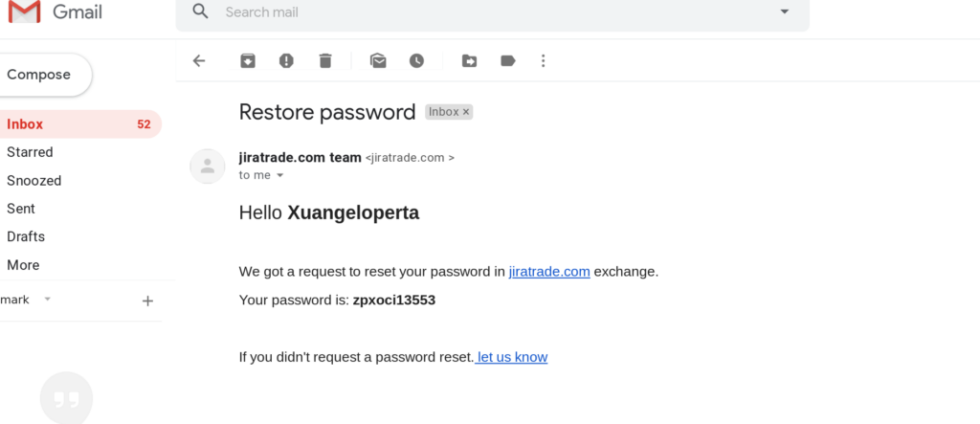
Task: Open the three-dot More options menu
Action: (543, 60)
